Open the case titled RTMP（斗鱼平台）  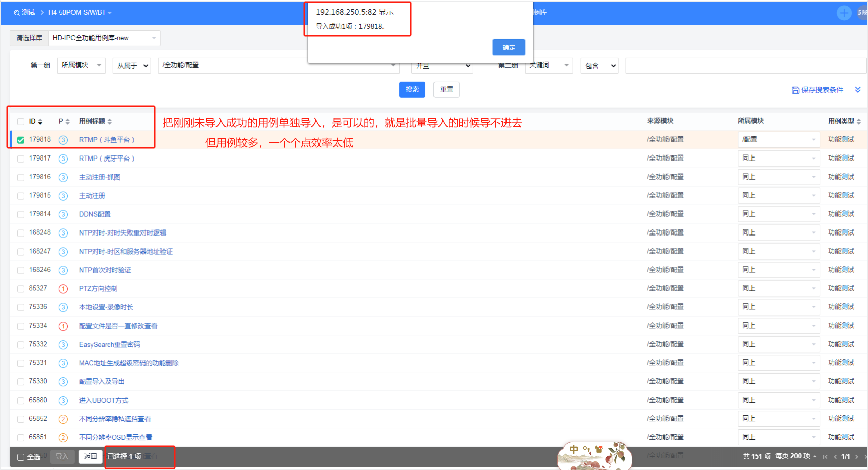107,140
